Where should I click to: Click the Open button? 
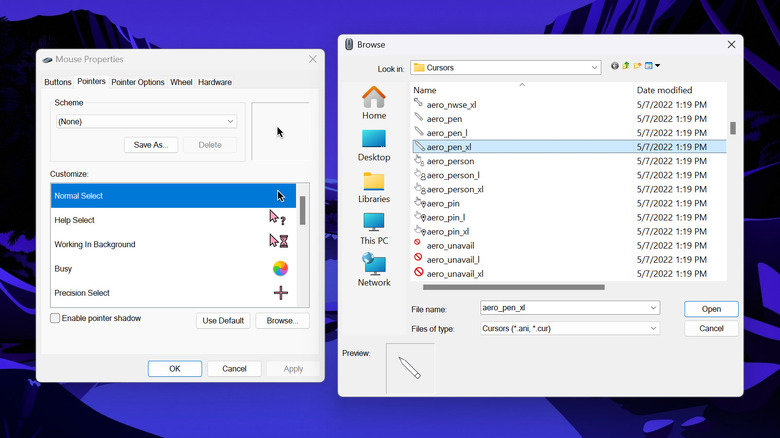(x=711, y=309)
